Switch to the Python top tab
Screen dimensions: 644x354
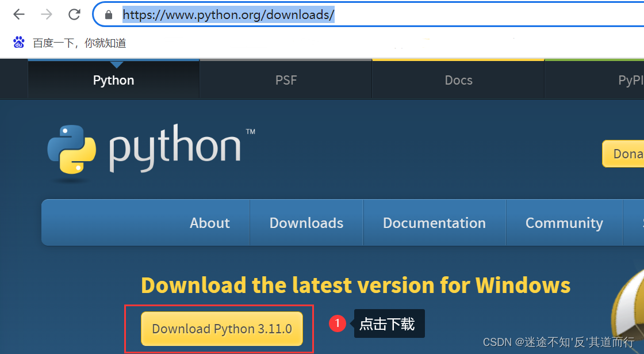click(x=113, y=80)
